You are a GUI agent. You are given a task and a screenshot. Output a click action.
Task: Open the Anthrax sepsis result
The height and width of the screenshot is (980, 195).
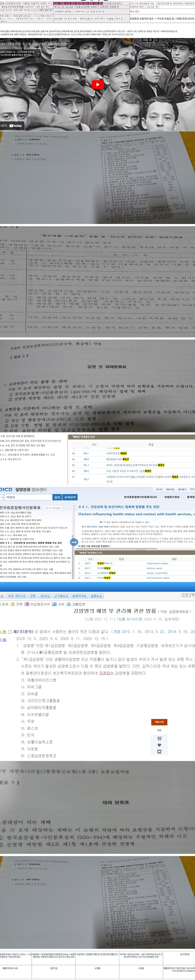(154, 568)
